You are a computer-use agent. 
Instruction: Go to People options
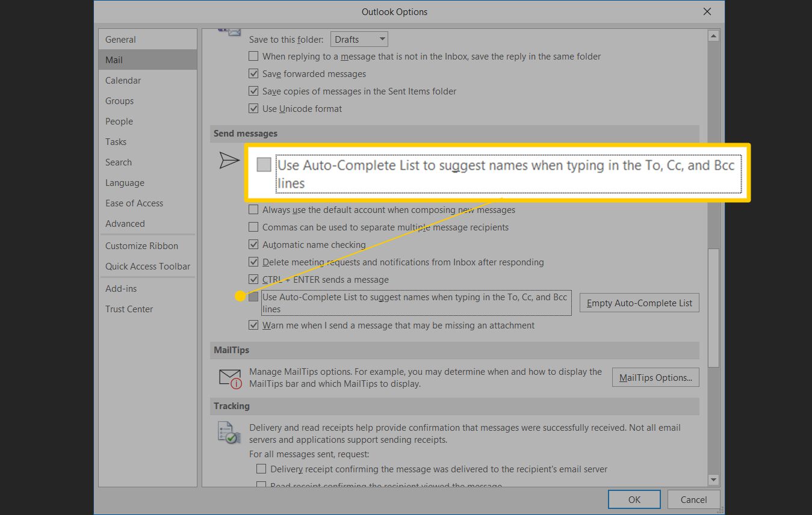click(147, 122)
